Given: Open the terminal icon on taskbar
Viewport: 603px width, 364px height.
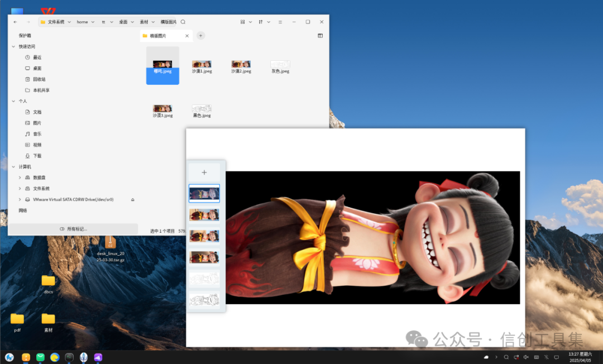Looking at the screenshot, I should (x=69, y=357).
